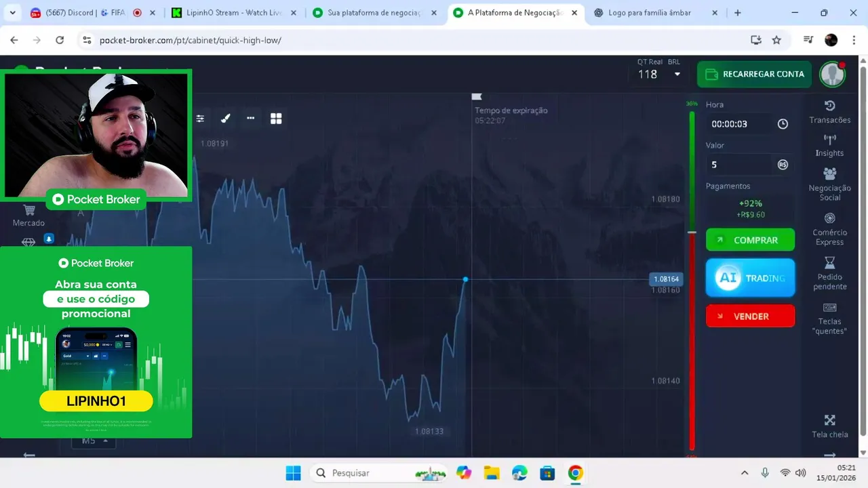This screenshot has width=868, height=488.
Task: Close the LipinhO Stream tab
Action: pos(294,13)
